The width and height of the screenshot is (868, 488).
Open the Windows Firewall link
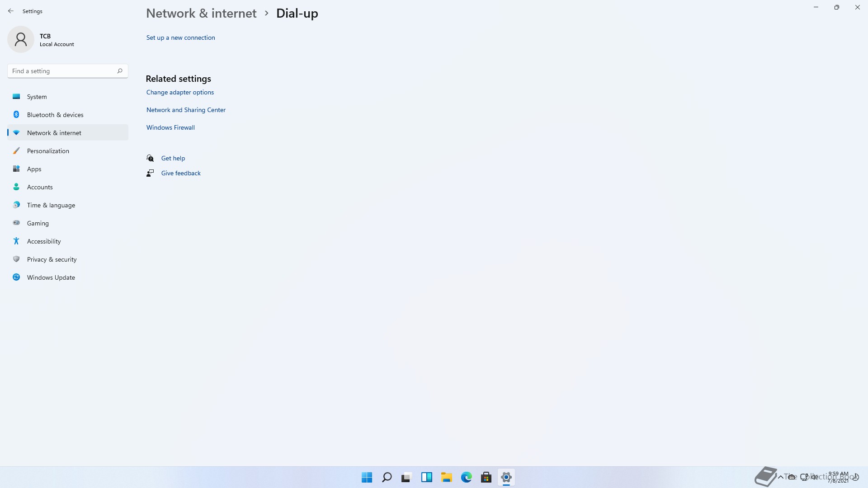[170, 127]
